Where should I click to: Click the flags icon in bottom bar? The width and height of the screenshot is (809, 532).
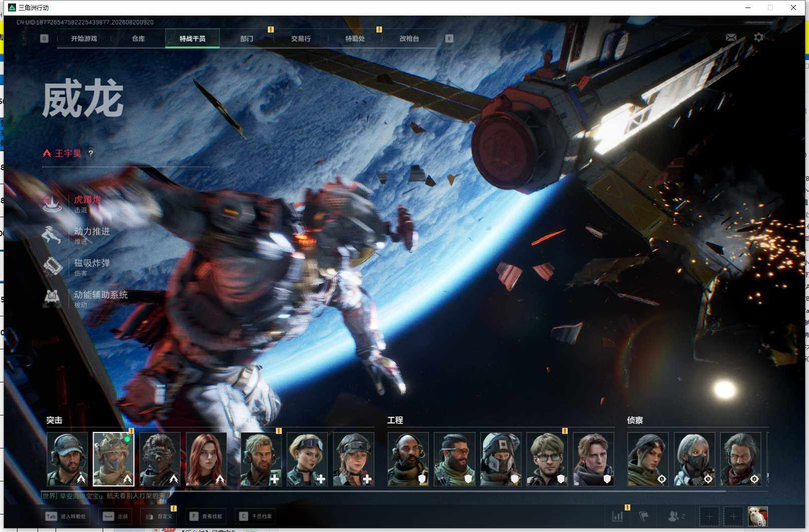pyautogui.click(x=644, y=516)
